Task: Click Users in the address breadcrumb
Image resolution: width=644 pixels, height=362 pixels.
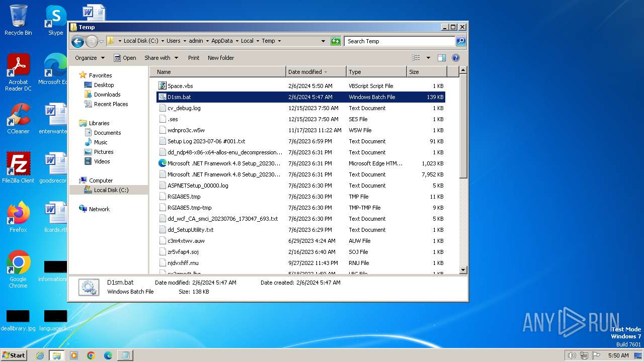Action: pos(174,41)
